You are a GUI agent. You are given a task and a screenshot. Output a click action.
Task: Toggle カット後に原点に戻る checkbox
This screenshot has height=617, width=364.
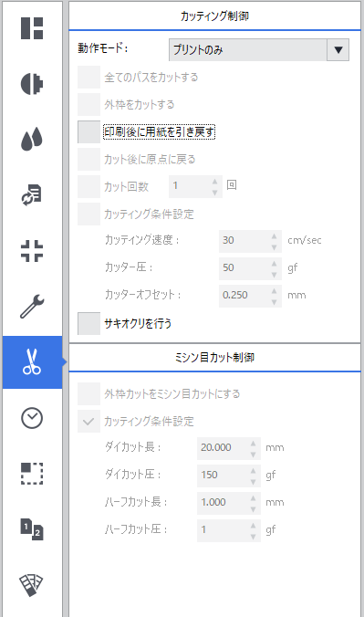click(88, 160)
